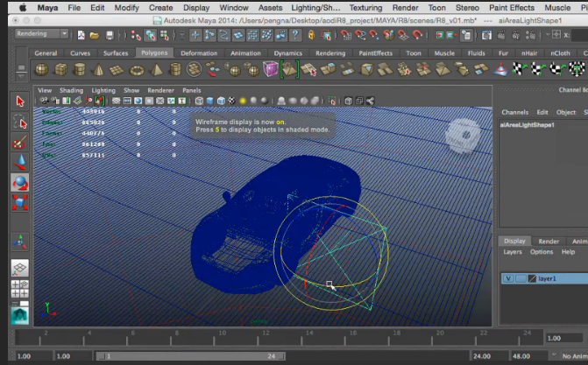The image size is (588, 365).
Task: Toggle layer1 visibility V box
Action: tap(508, 278)
